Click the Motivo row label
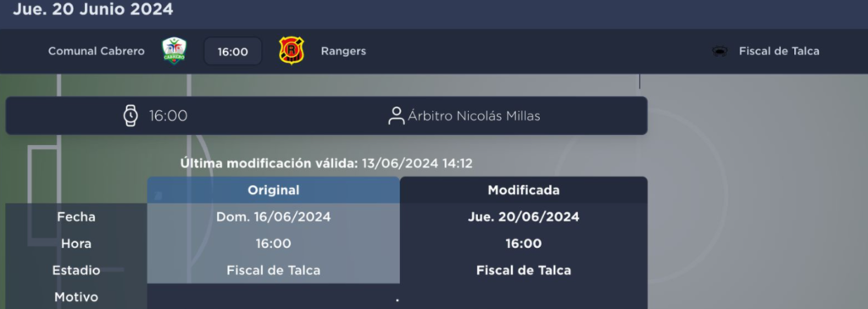The height and width of the screenshot is (309, 868). pos(76,297)
